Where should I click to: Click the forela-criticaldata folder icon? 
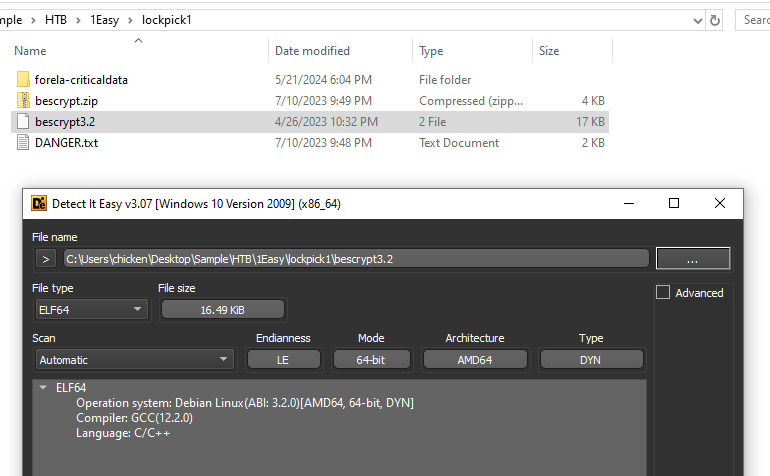coord(23,80)
